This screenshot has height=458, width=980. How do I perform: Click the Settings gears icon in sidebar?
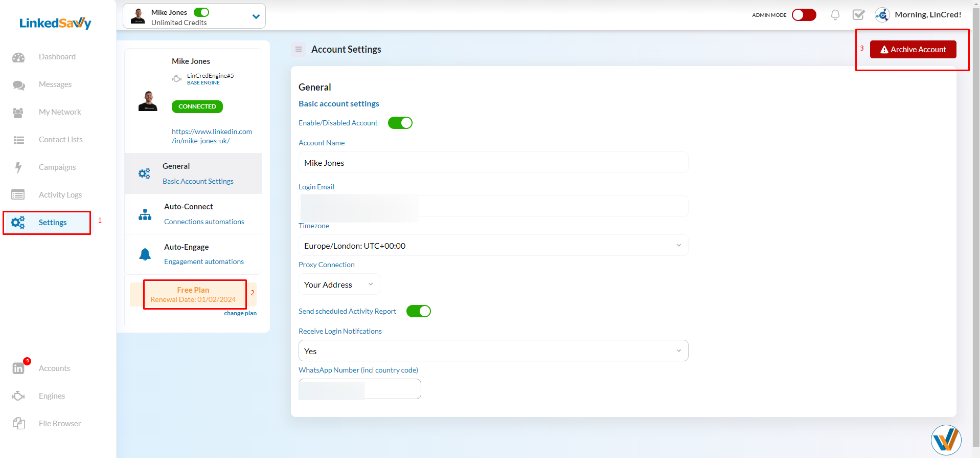pyautogui.click(x=18, y=223)
